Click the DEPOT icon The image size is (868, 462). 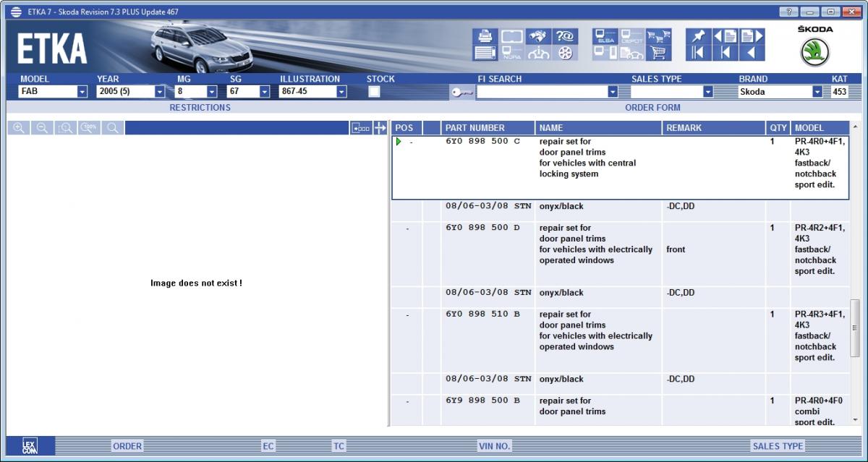[x=631, y=36]
